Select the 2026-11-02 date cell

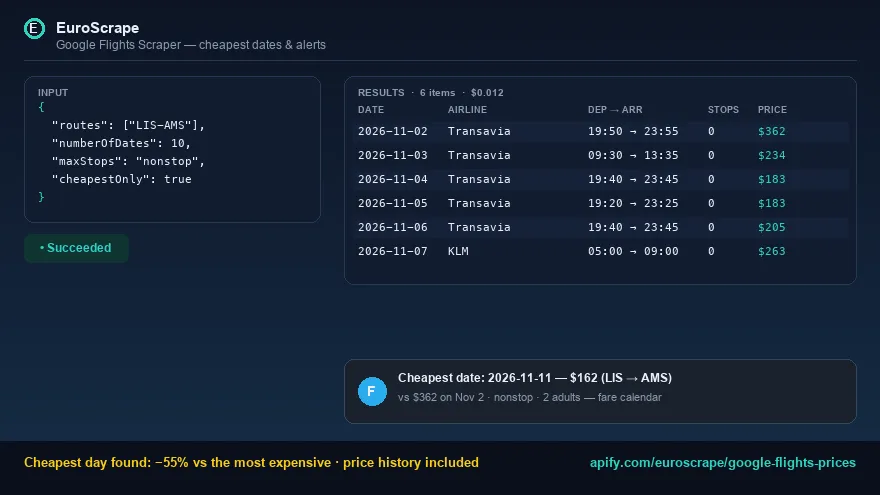(393, 131)
